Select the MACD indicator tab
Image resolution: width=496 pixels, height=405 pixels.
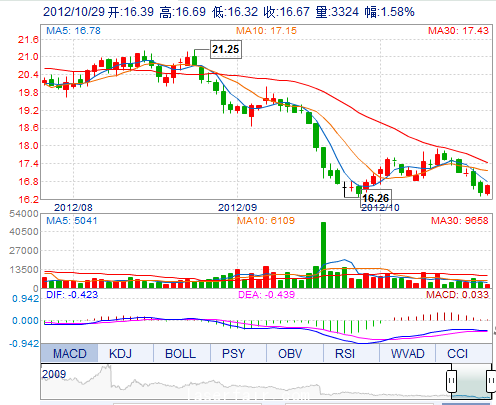pyautogui.click(x=69, y=353)
